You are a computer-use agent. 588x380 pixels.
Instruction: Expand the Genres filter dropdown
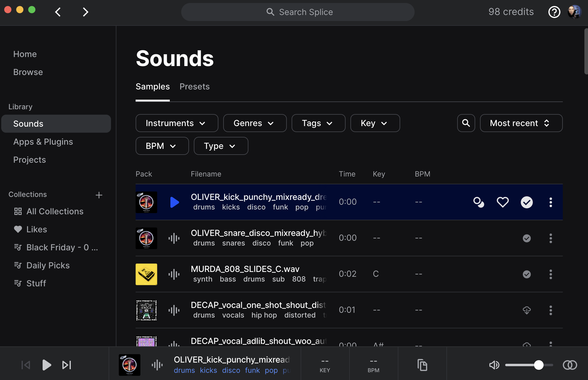click(253, 123)
